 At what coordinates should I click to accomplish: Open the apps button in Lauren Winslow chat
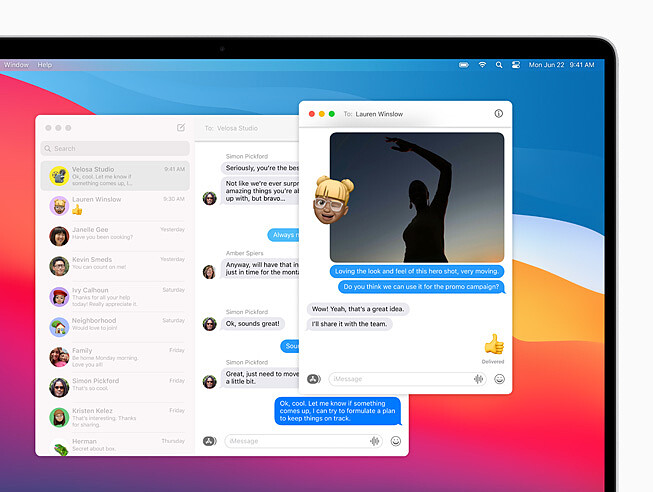[314, 379]
